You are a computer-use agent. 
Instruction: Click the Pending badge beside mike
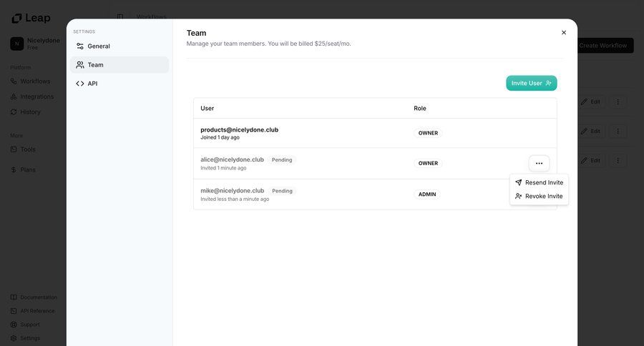282,192
